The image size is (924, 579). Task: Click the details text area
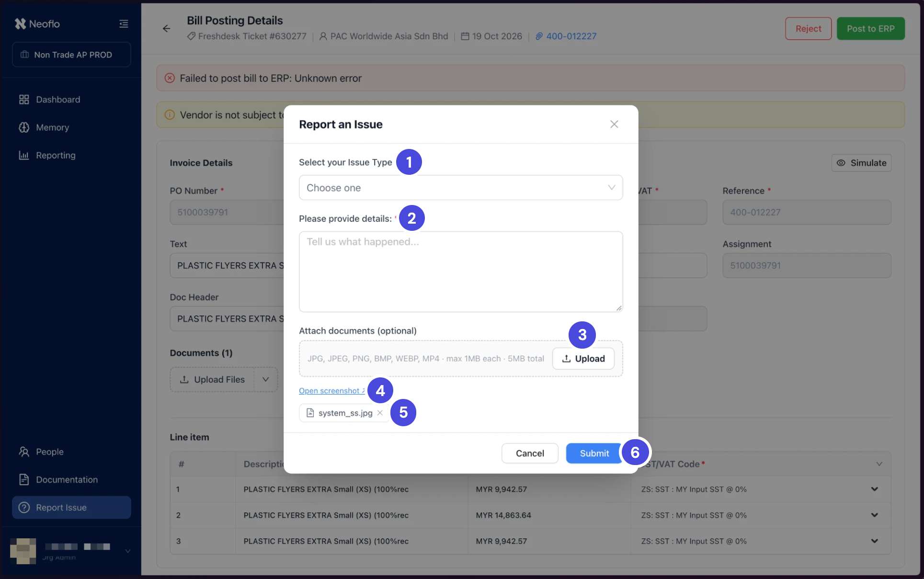pos(461,272)
